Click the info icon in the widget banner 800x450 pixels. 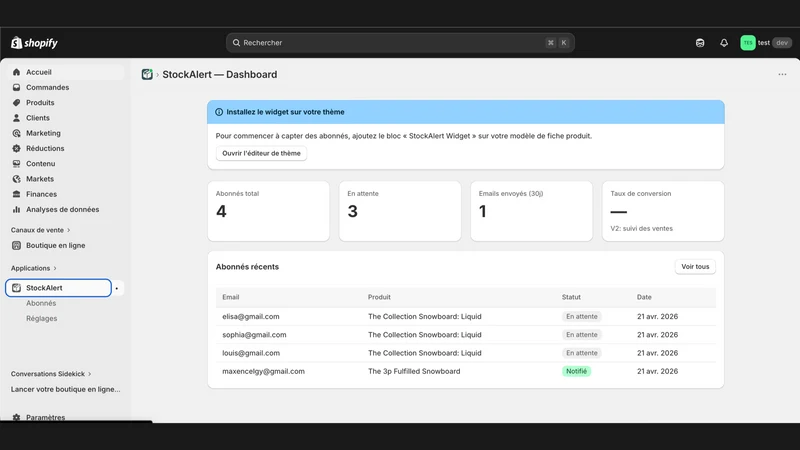(x=219, y=112)
